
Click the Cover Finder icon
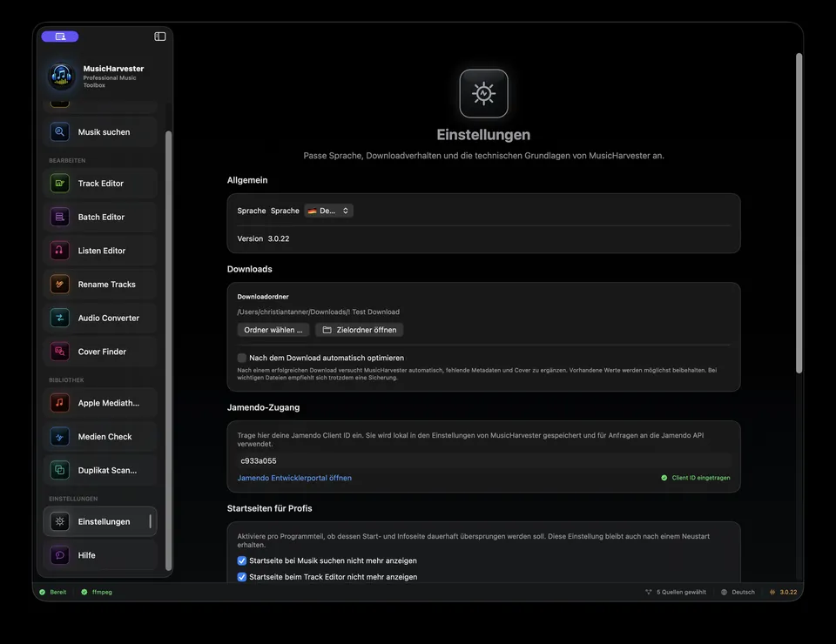pos(60,352)
